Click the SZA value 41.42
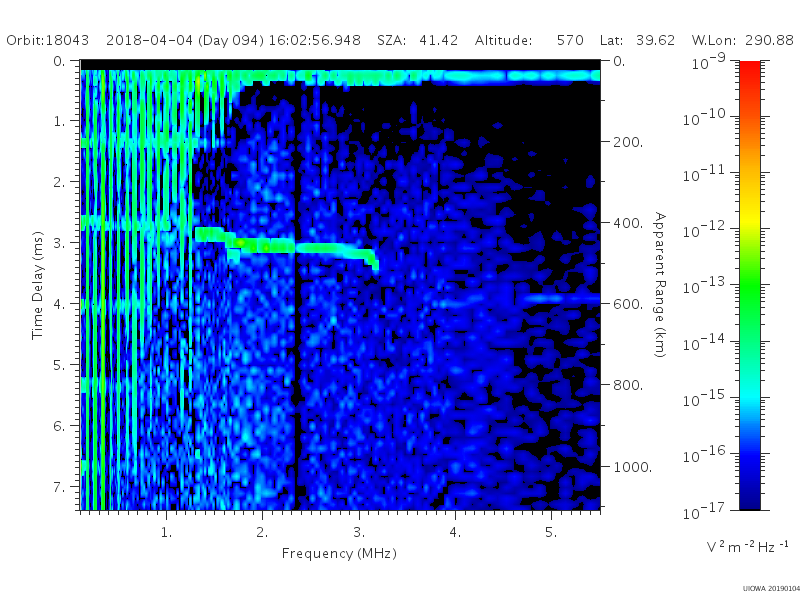 [x=438, y=40]
